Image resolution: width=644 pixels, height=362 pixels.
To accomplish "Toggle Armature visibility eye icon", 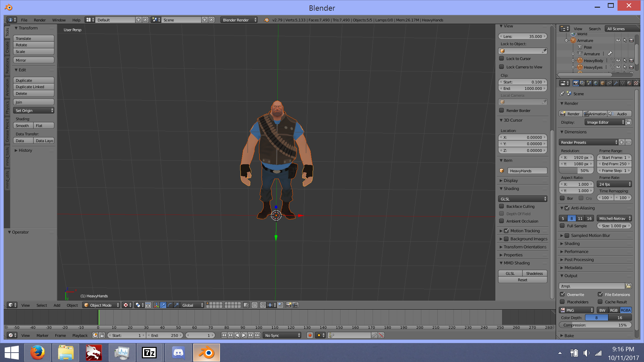I will [618, 40].
